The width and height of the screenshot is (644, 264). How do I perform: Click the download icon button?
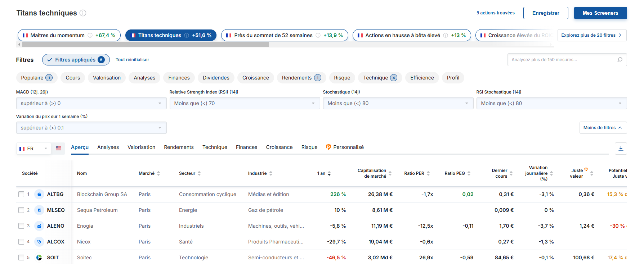[621, 149]
